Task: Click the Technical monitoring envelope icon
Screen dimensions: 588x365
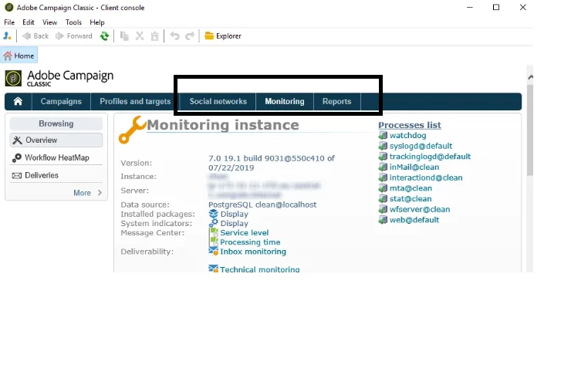Action: [214, 269]
